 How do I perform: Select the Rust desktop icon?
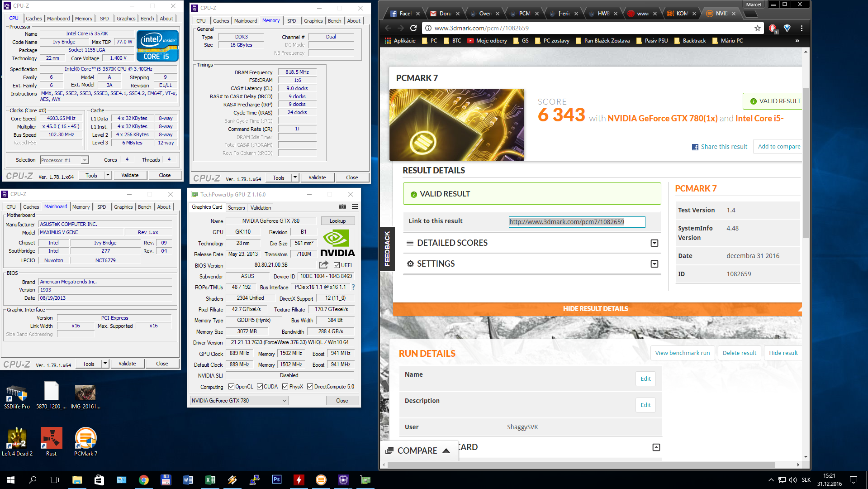tap(52, 441)
